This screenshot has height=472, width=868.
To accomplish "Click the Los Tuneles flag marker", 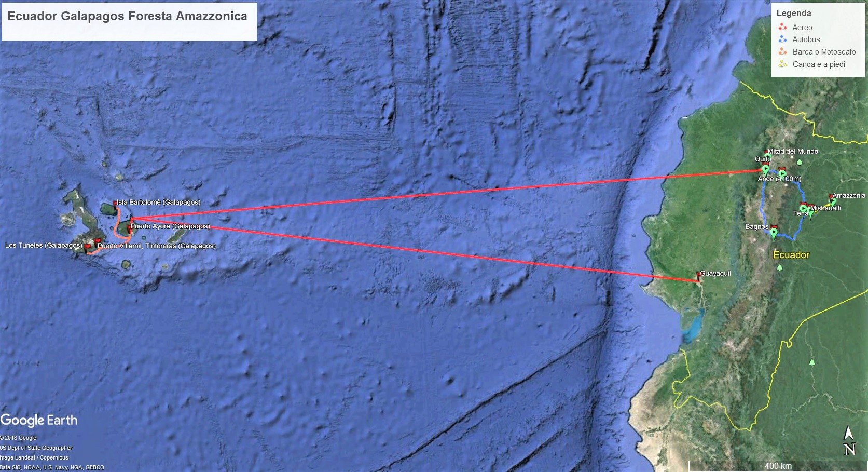I will coord(87,247).
